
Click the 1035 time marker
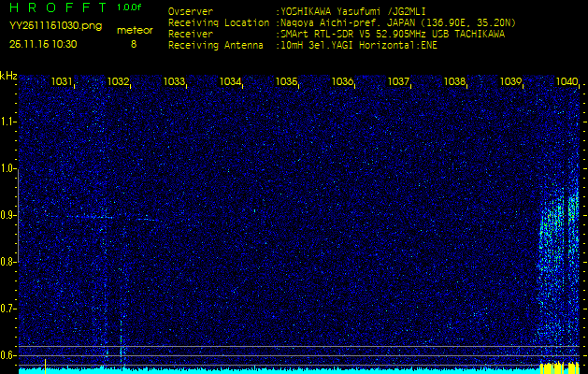pyautogui.click(x=287, y=82)
